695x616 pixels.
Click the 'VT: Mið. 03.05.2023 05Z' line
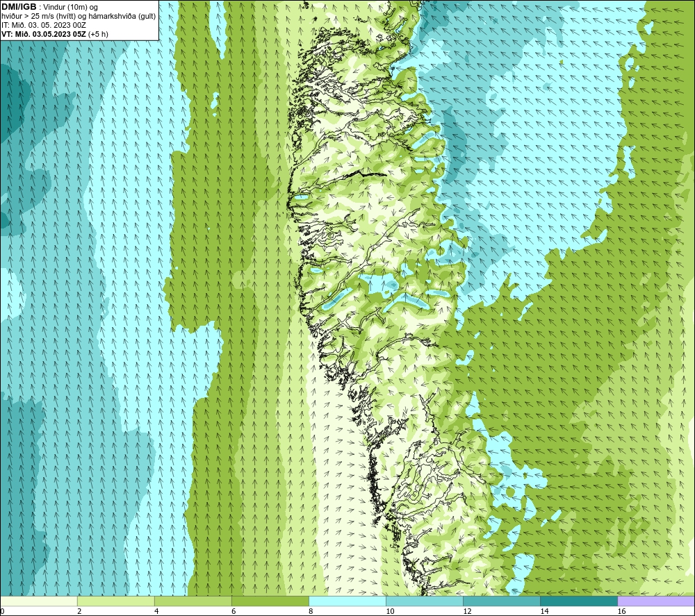55,34
